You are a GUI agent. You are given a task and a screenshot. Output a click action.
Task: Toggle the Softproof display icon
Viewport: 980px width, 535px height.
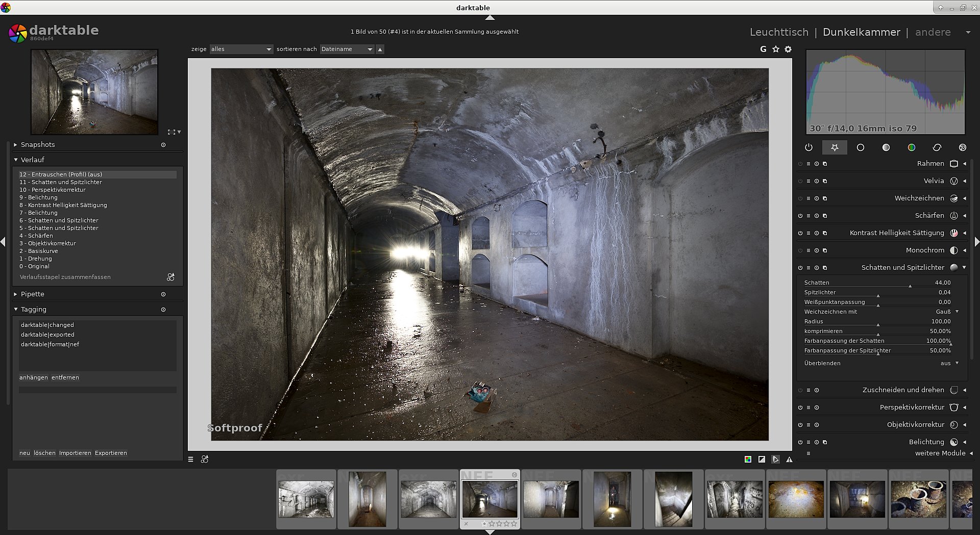point(775,459)
